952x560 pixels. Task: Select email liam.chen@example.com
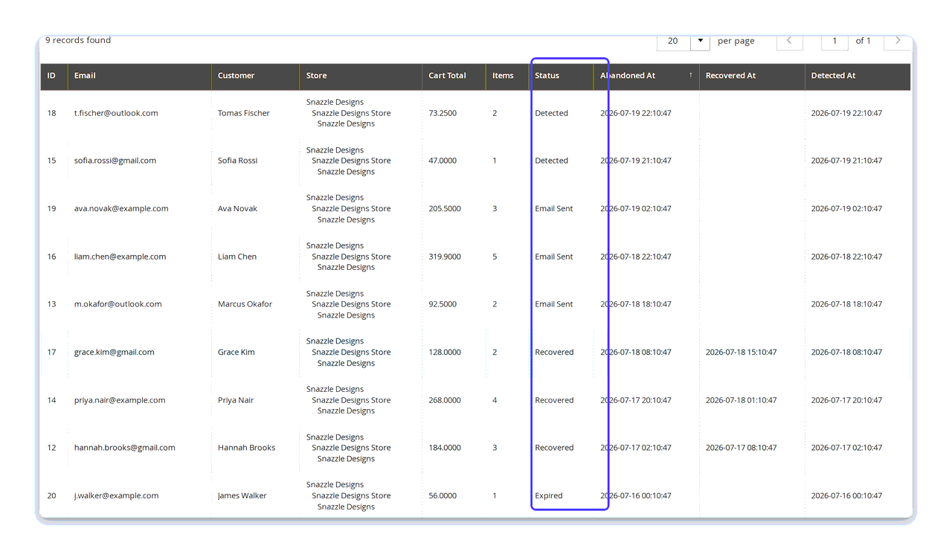pyautogui.click(x=120, y=257)
